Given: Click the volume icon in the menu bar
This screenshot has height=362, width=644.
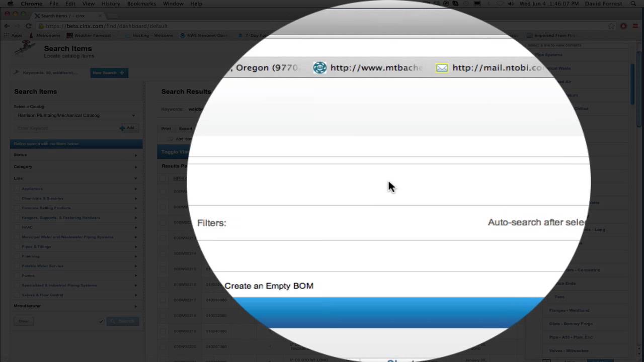Looking at the screenshot, I should click(511, 4).
